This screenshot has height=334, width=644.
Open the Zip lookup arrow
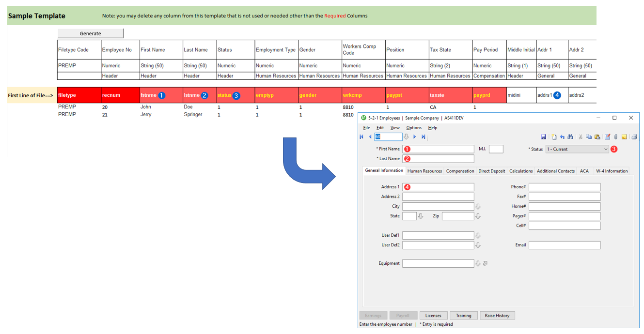[478, 216]
